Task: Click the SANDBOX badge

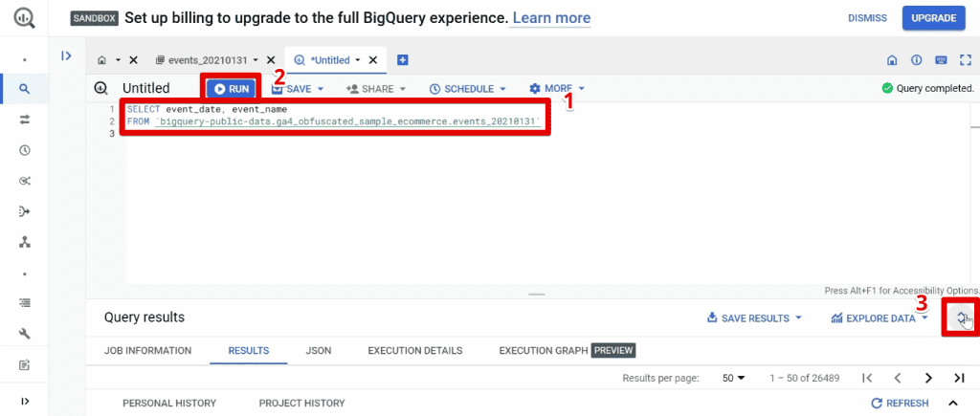Action: (94, 18)
